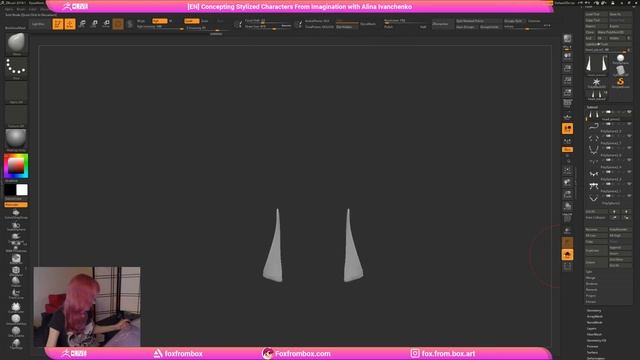Expand the FiberMesh sub-palette
The width and height of the screenshot is (640, 360).
(x=594, y=334)
